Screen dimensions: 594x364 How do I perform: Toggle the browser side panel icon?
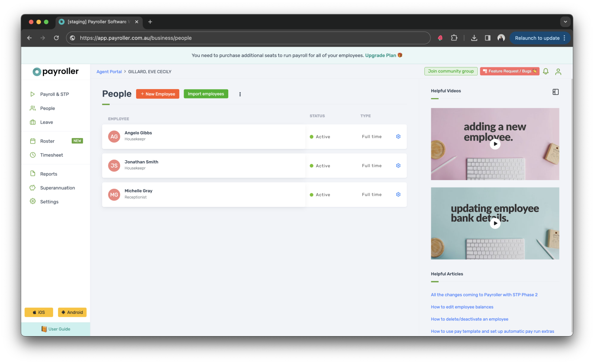(x=487, y=38)
